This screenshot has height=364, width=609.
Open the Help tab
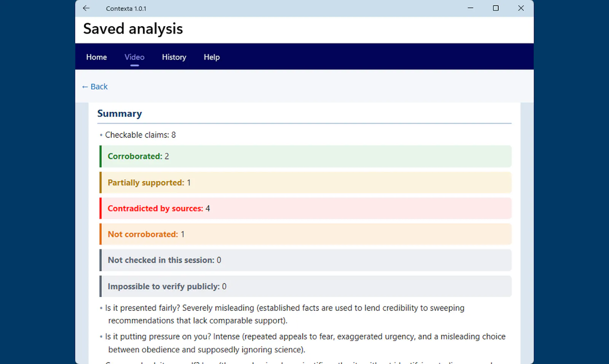(212, 57)
